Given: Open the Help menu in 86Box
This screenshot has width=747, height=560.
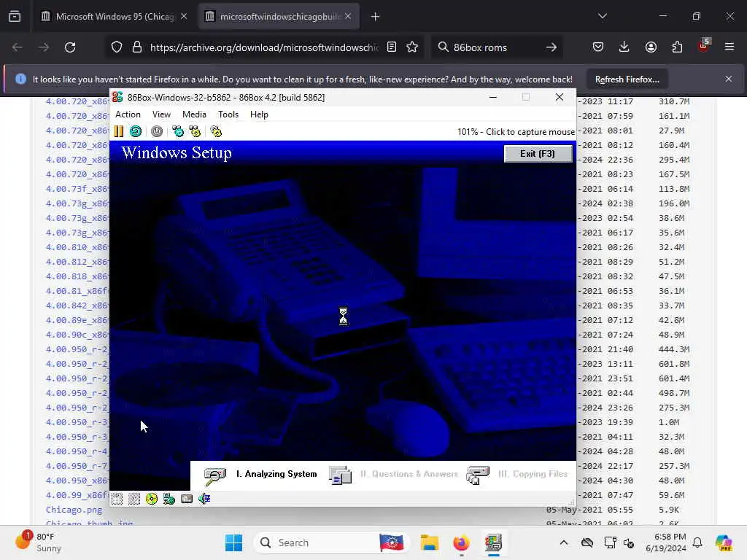Looking at the screenshot, I should pos(259,114).
